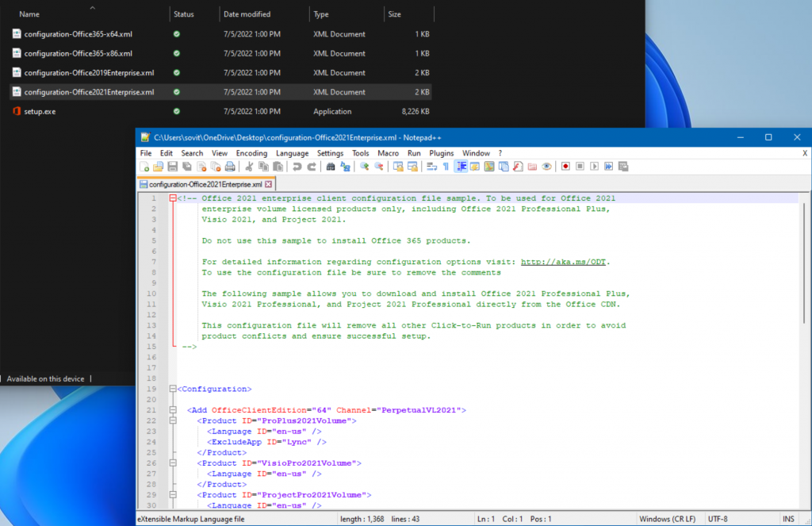Open the Language menu
812x526 pixels.
292,153
